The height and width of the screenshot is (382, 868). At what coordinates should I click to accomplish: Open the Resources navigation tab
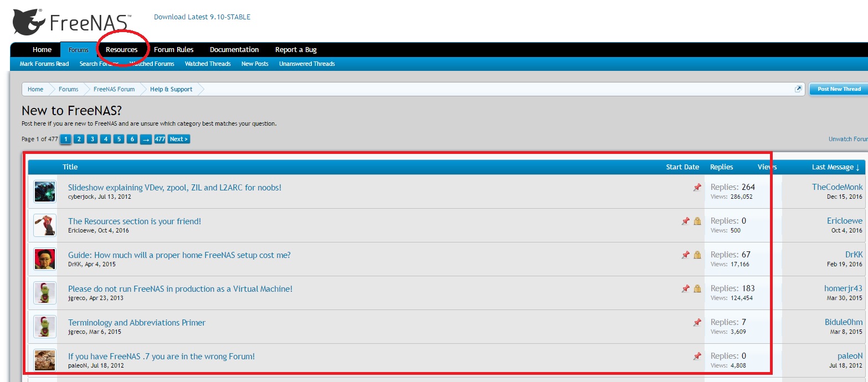pyautogui.click(x=122, y=50)
